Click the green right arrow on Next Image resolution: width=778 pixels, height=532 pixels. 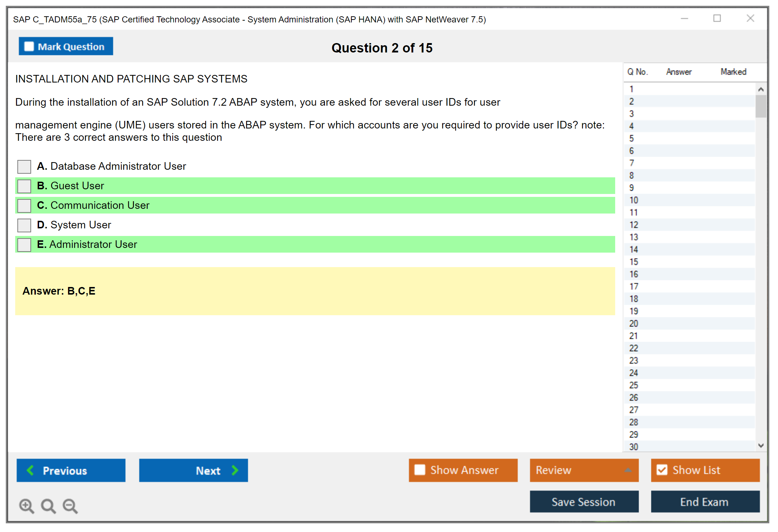point(235,470)
